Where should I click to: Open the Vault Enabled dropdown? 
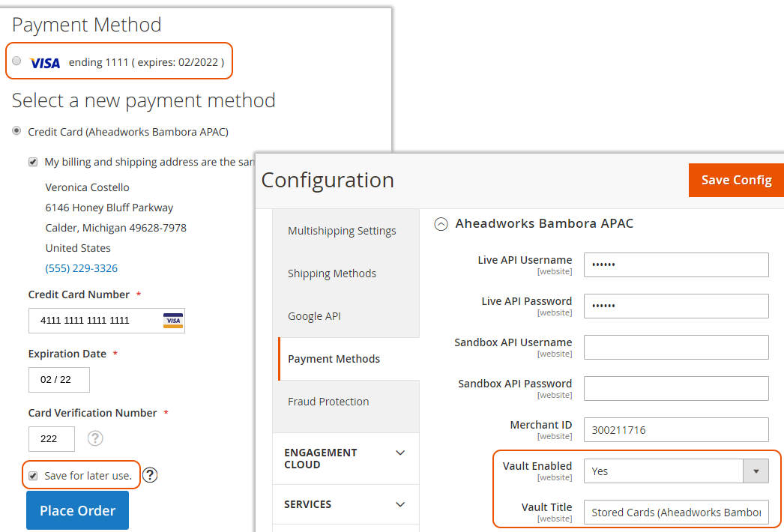pos(676,471)
